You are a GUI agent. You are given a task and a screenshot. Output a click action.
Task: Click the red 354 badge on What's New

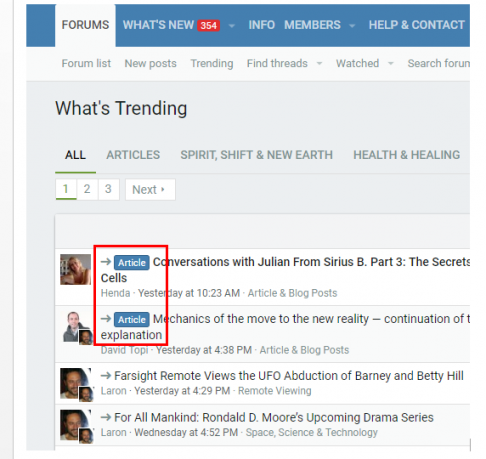pos(208,25)
